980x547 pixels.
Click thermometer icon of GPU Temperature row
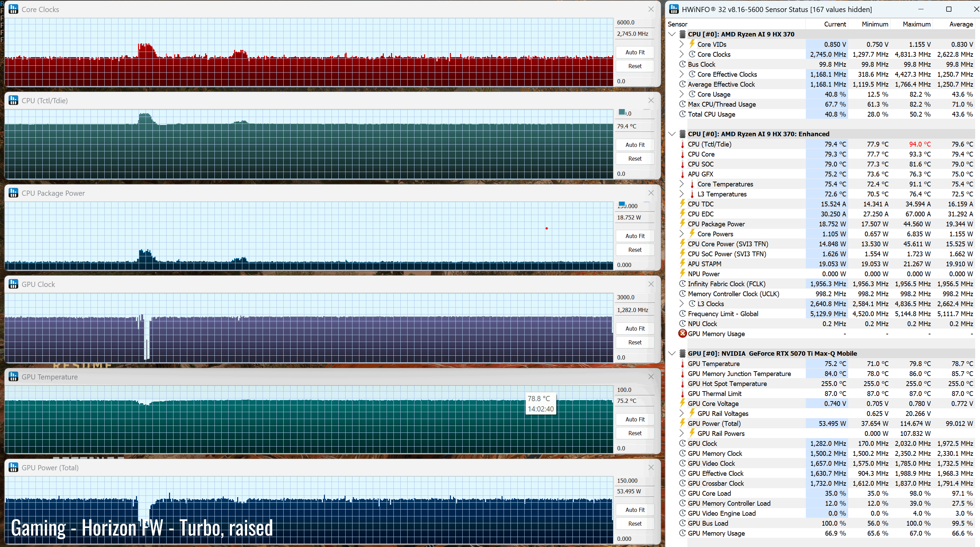coord(683,363)
